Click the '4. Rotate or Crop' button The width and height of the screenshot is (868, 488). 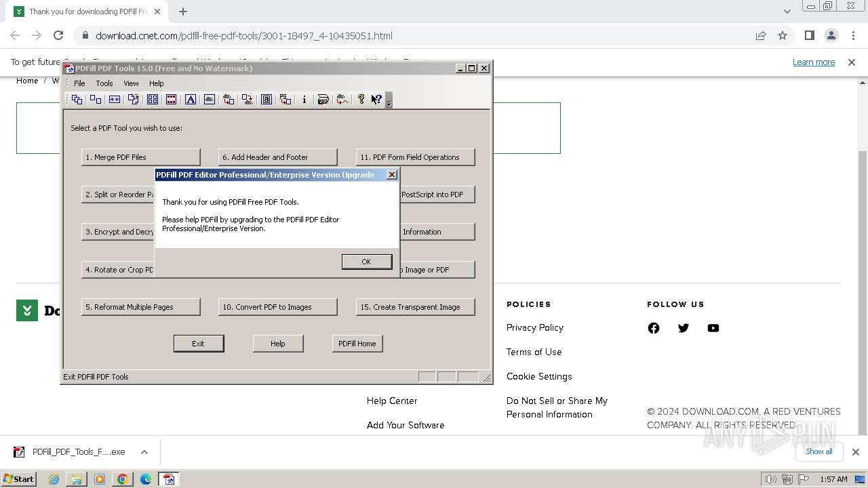[118, 270]
